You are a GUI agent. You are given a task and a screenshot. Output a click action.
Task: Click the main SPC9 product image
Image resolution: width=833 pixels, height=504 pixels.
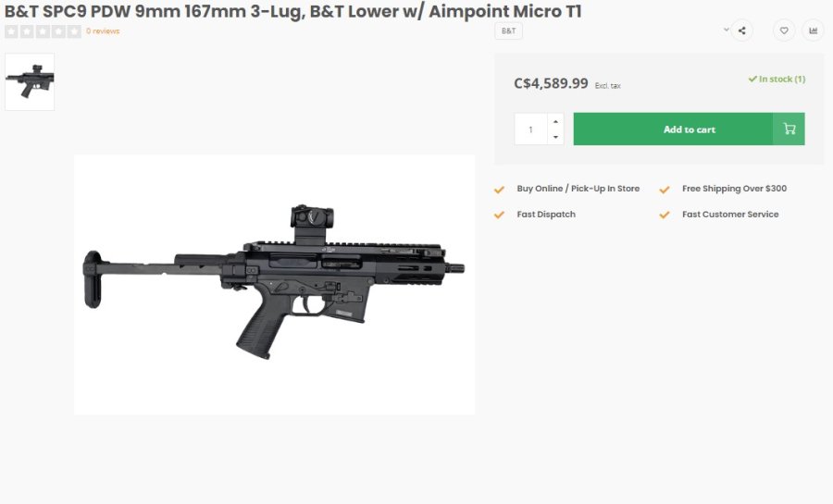coord(274,284)
